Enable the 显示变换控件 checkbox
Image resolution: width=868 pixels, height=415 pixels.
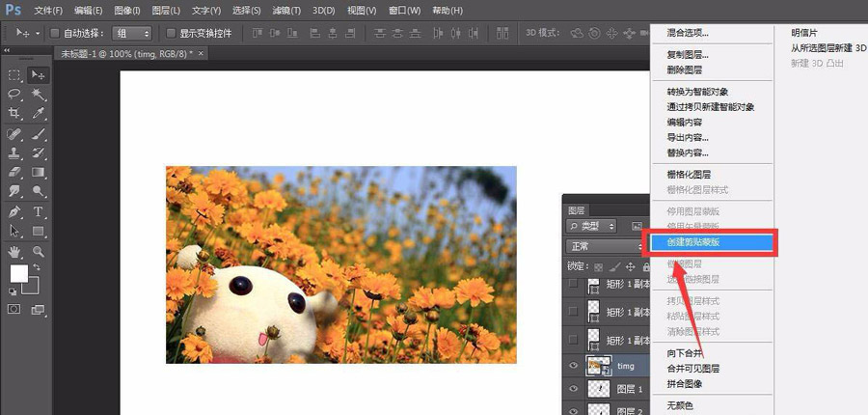[x=171, y=33]
